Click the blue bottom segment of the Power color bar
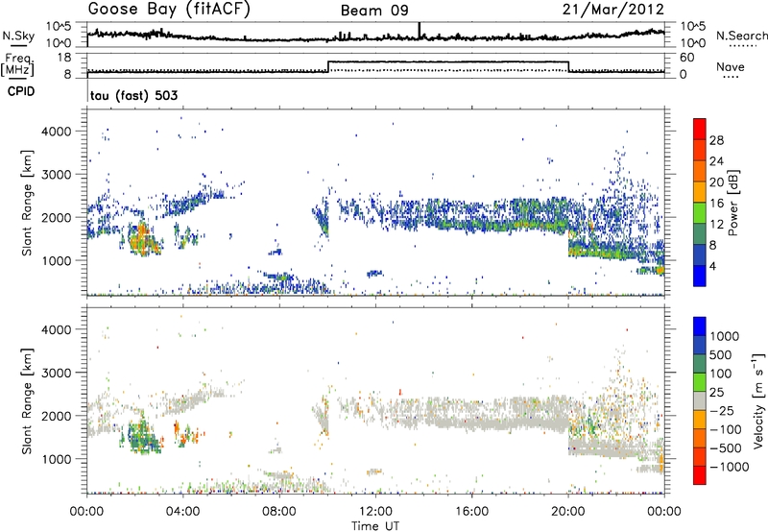The height and width of the screenshot is (532, 768). [x=700, y=276]
